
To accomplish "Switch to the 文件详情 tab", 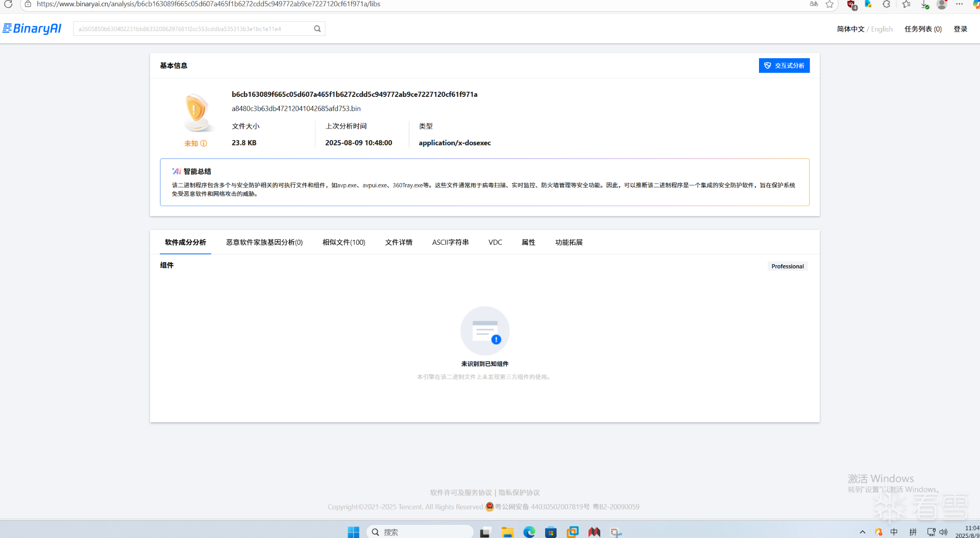I will tap(399, 242).
